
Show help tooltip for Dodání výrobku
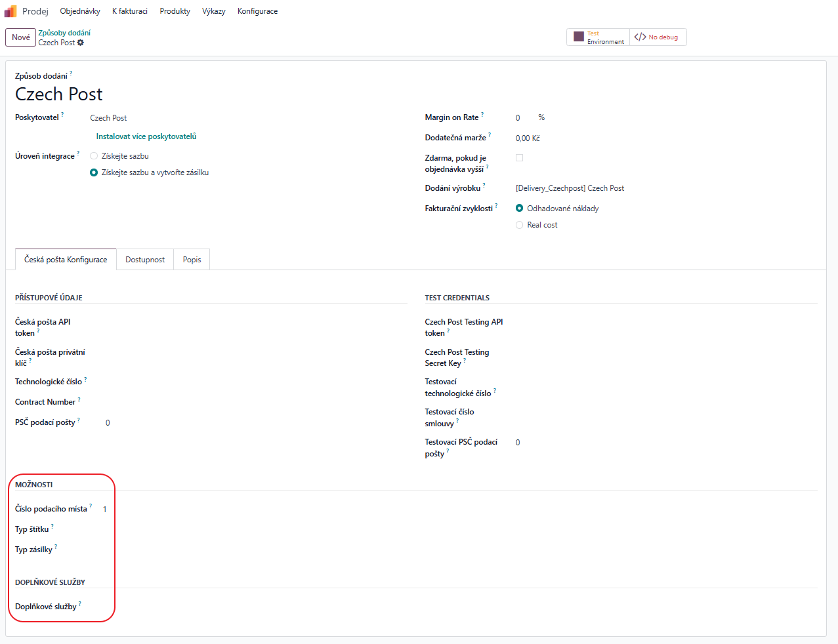tap(484, 186)
